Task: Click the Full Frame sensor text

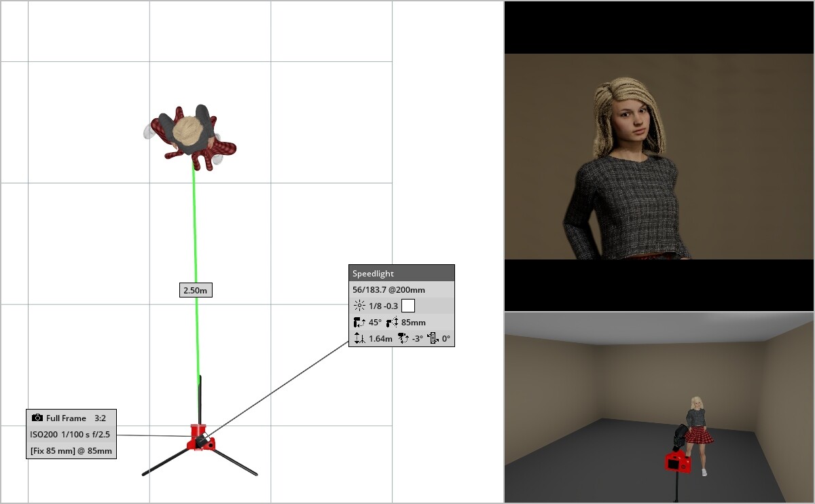Action: 66,418
